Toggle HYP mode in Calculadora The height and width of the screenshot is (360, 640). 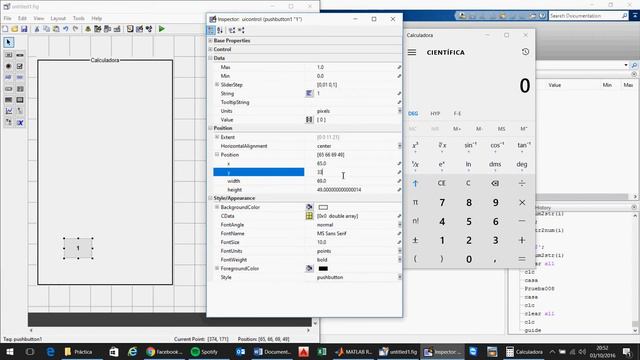435,113
